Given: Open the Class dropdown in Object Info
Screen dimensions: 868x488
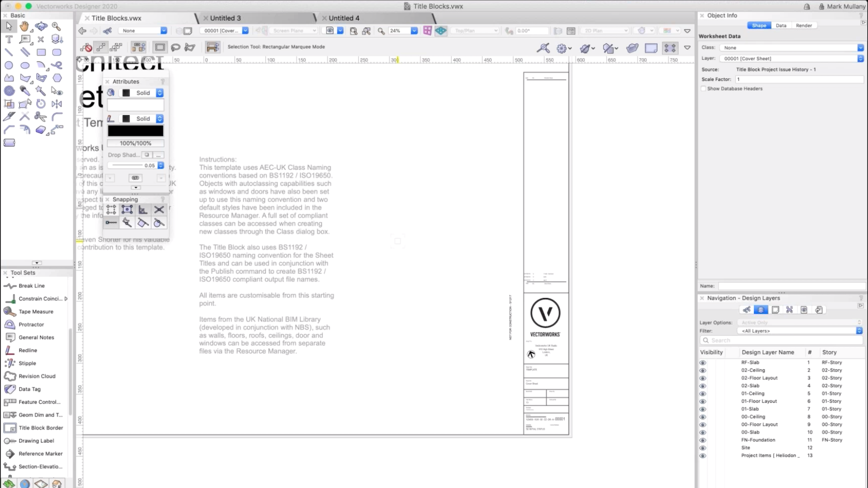Looking at the screenshot, I should pyautogui.click(x=792, y=47).
